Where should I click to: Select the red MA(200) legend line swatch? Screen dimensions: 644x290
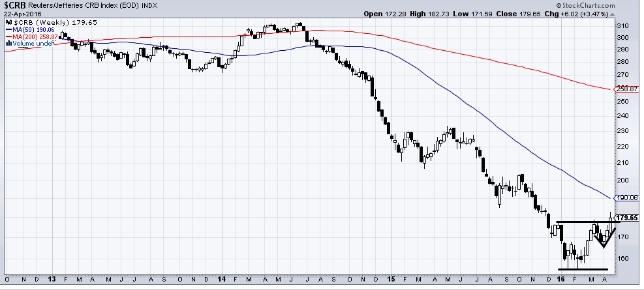[9, 36]
